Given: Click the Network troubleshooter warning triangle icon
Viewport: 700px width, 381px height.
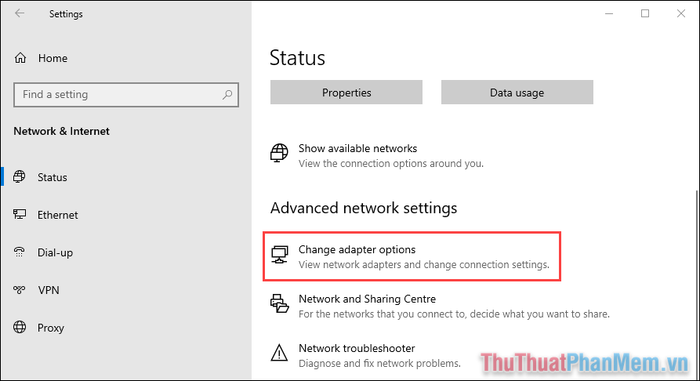Looking at the screenshot, I should (279, 353).
